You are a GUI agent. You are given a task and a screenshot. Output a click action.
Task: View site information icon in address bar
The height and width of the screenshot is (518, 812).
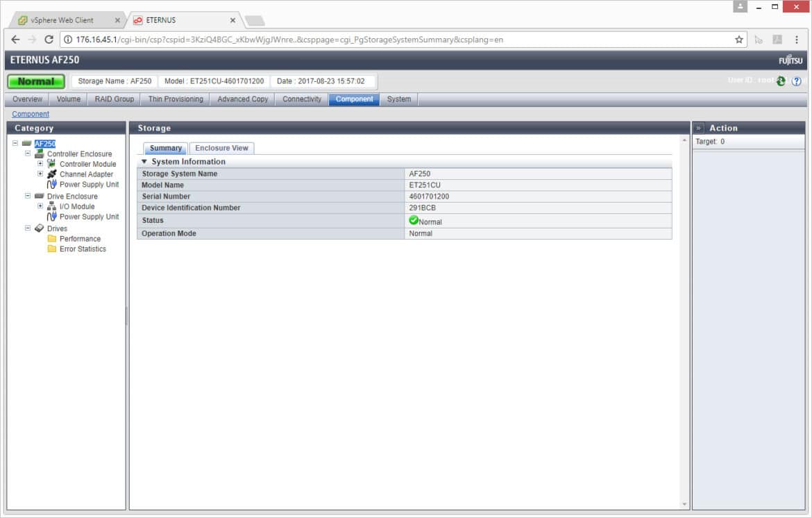(x=68, y=40)
